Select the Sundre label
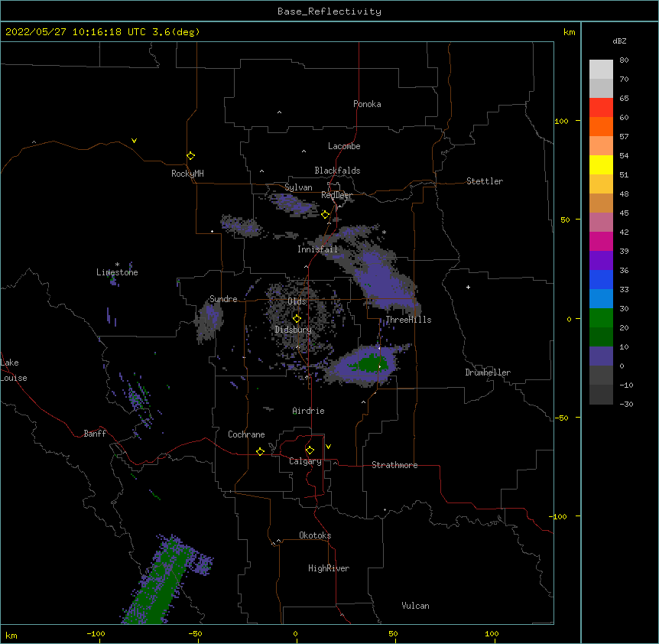 [x=223, y=299]
